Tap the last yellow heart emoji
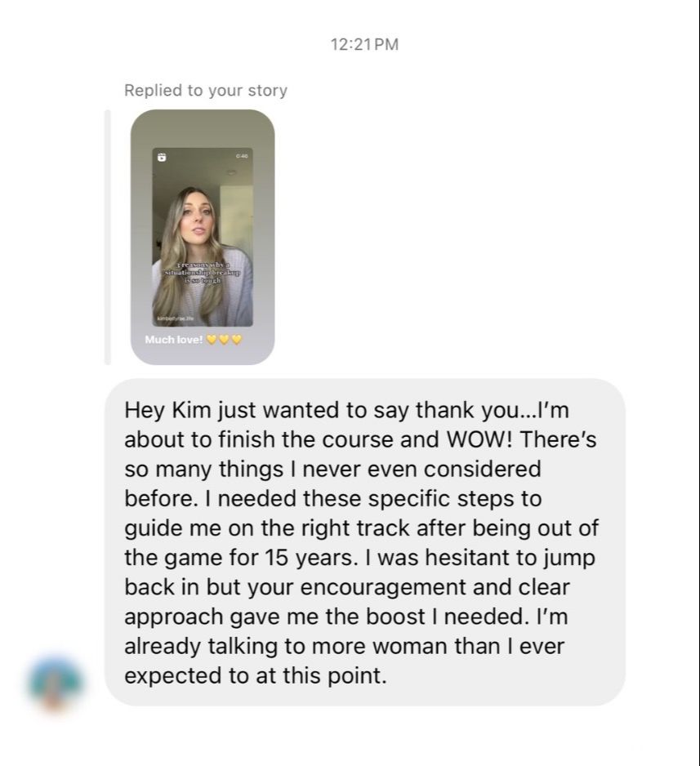The width and height of the screenshot is (700, 766). pyautogui.click(x=236, y=339)
